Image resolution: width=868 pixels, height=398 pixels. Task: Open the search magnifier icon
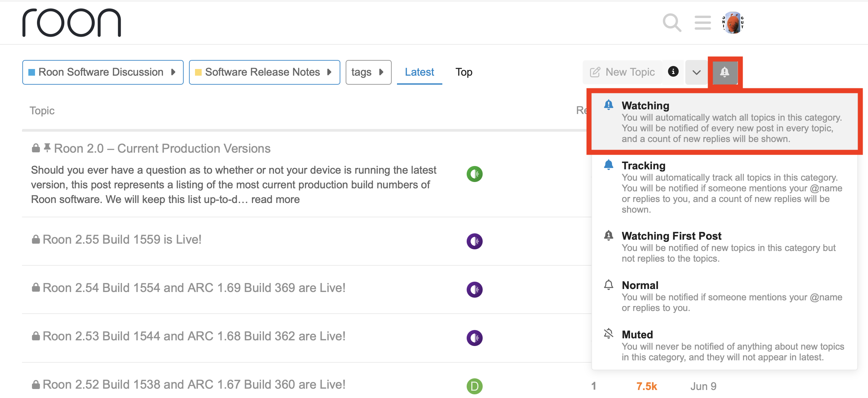672,23
